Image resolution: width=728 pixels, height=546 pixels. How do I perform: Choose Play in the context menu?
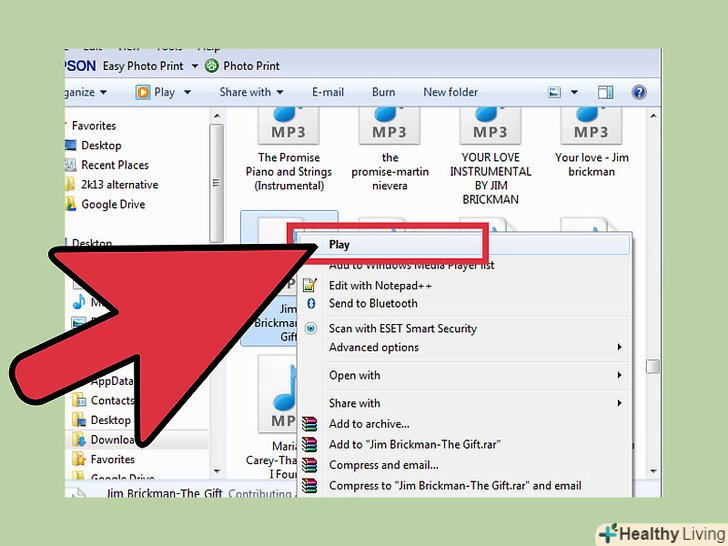coord(464,245)
